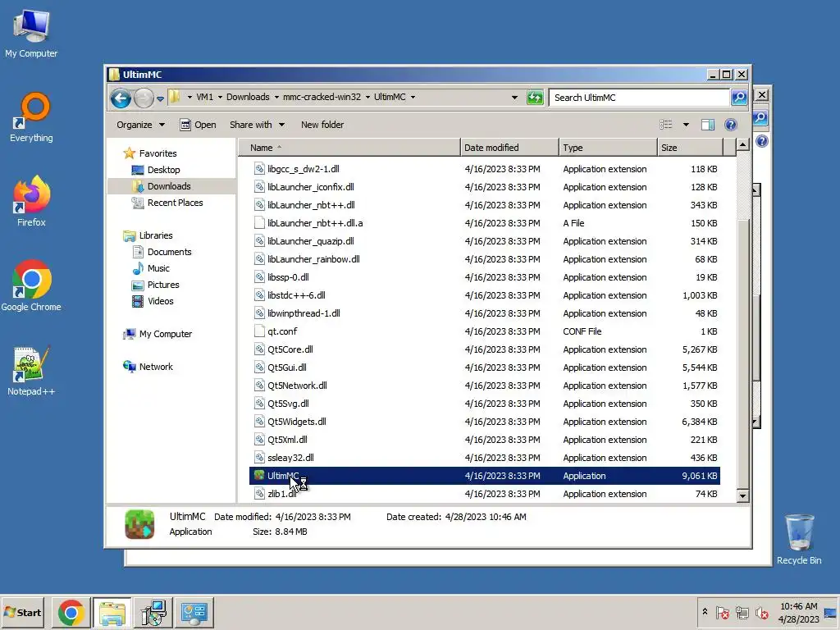Sort by the Type column header
This screenshot has height=630, width=840.
coord(608,148)
